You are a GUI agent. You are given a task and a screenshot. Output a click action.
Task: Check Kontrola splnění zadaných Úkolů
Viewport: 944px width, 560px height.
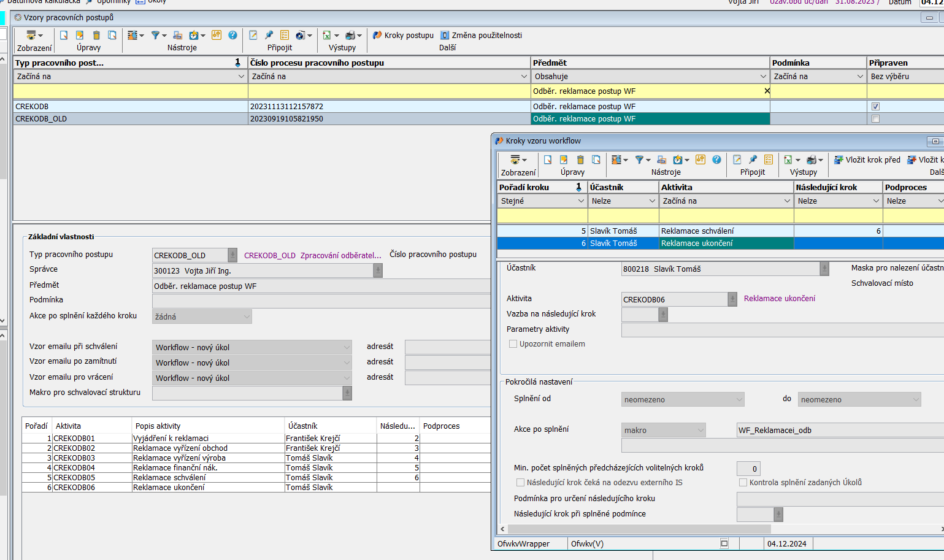click(743, 483)
